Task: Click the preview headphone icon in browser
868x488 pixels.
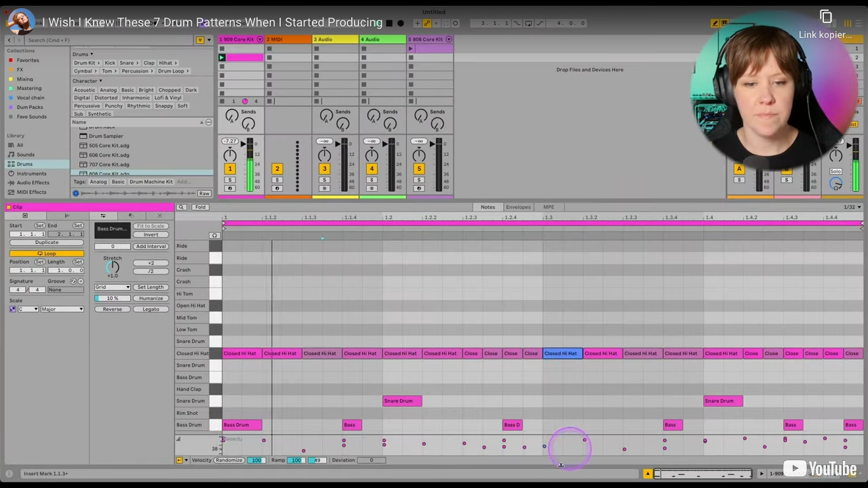Action: [x=76, y=193]
